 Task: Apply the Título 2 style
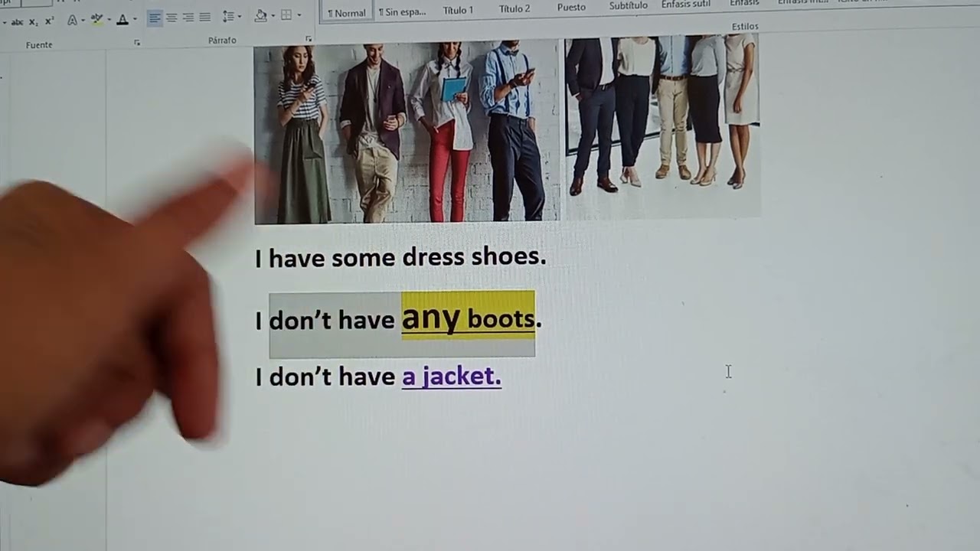(514, 9)
